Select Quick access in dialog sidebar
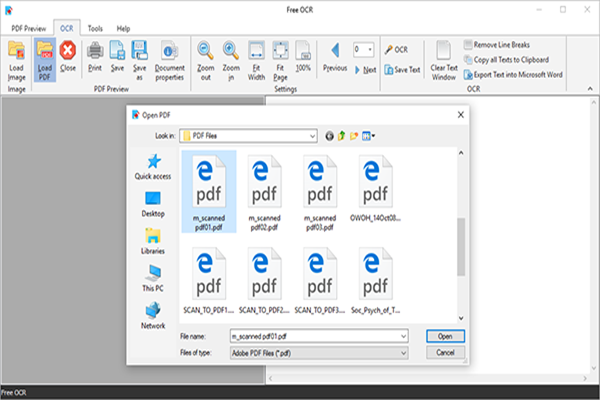The image size is (600, 400). click(153, 167)
